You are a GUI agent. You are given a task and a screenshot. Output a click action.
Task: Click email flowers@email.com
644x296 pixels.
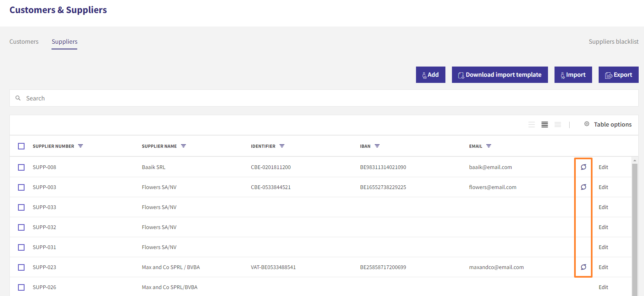493,187
